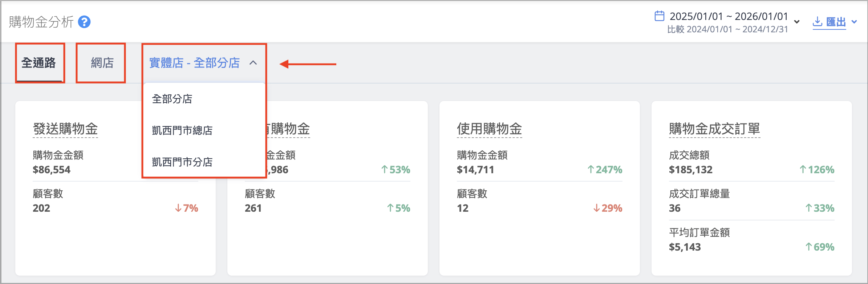Click the customer count 202
The image size is (868, 284).
(x=41, y=208)
